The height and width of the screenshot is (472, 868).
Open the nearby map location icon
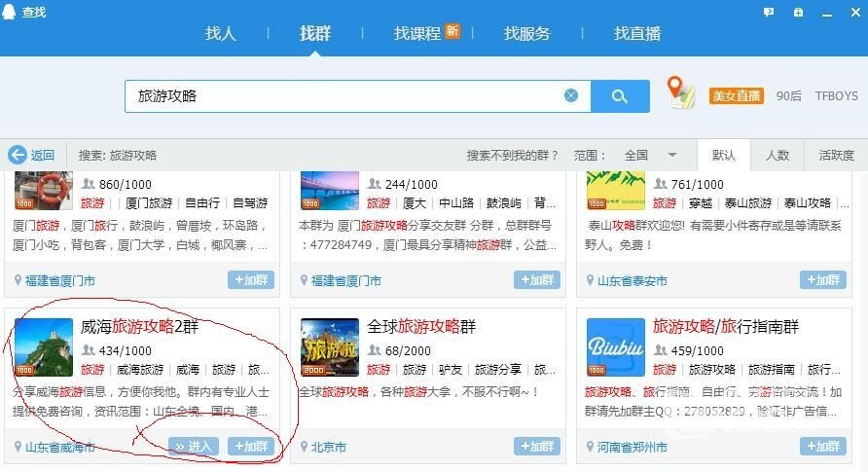tap(681, 92)
